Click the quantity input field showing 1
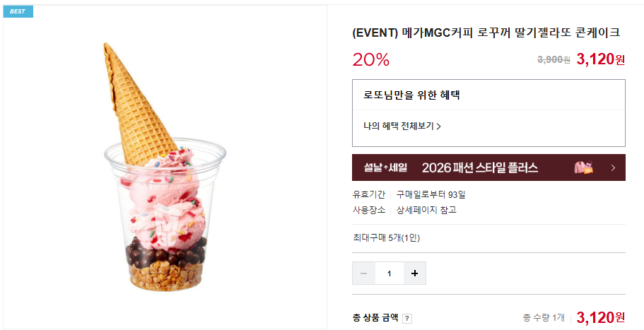 [390, 273]
